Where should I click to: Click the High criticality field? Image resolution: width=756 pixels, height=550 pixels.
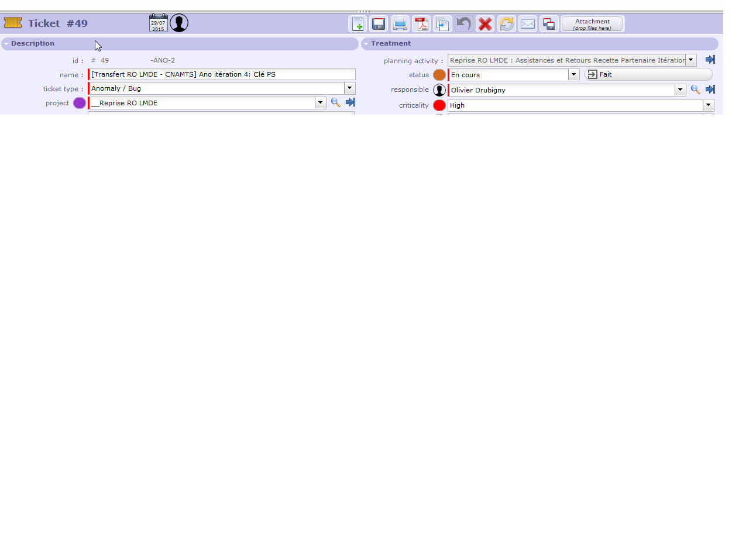point(576,105)
